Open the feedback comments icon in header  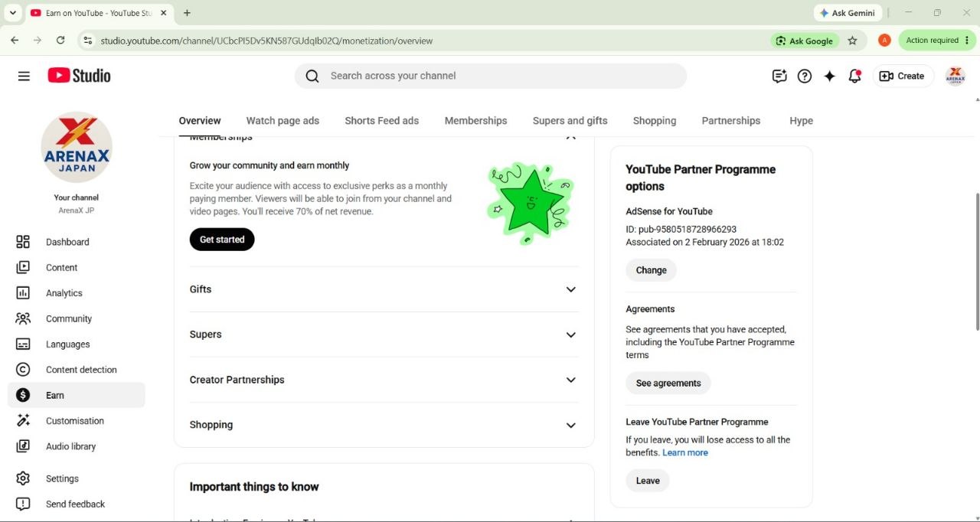(779, 76)
